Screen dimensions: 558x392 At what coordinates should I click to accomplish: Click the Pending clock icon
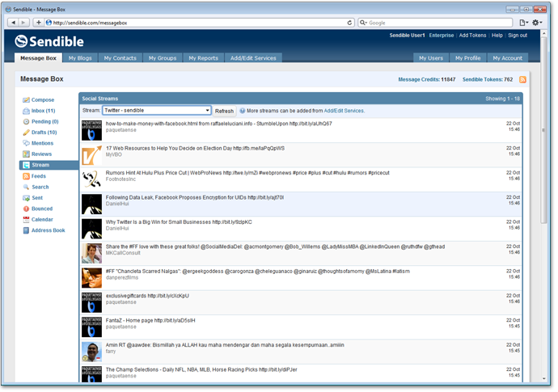tap(26, 122)
